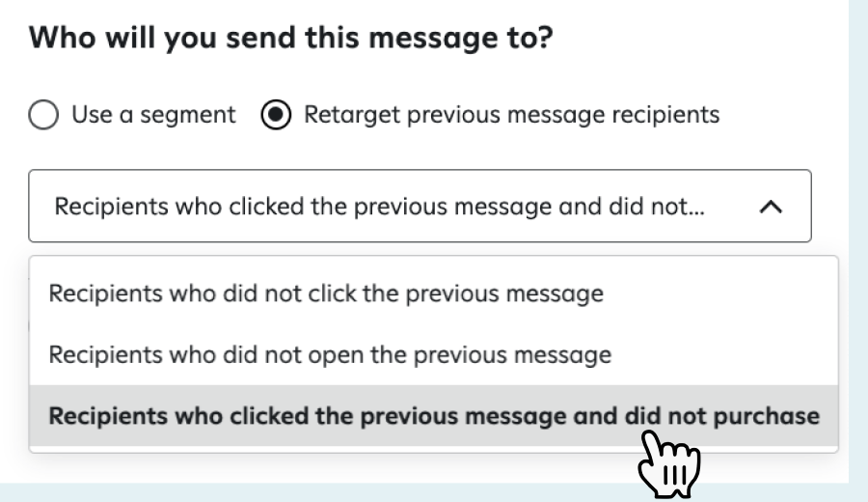Image resolution: width=868 pixels, height=502 pixels.
Task: Click the 'Who will you send this message to?' heading
Action: (297, 43)
